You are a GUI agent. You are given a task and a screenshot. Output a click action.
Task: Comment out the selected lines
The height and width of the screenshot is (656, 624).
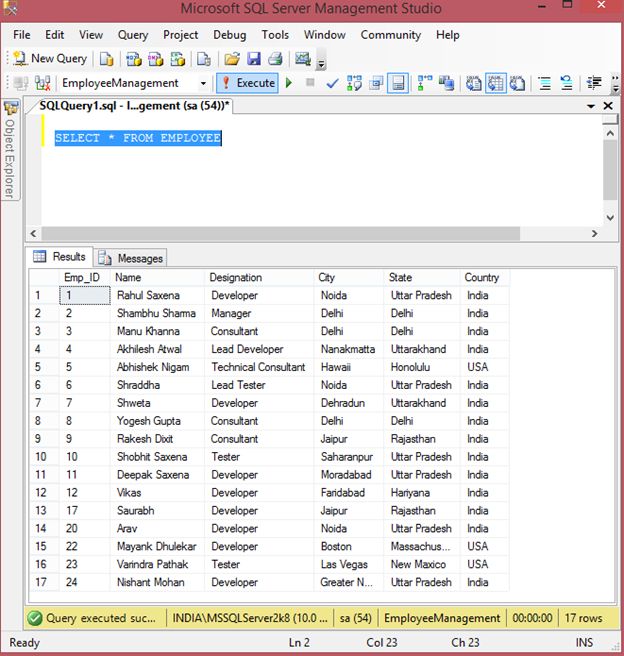coord(545,83)
